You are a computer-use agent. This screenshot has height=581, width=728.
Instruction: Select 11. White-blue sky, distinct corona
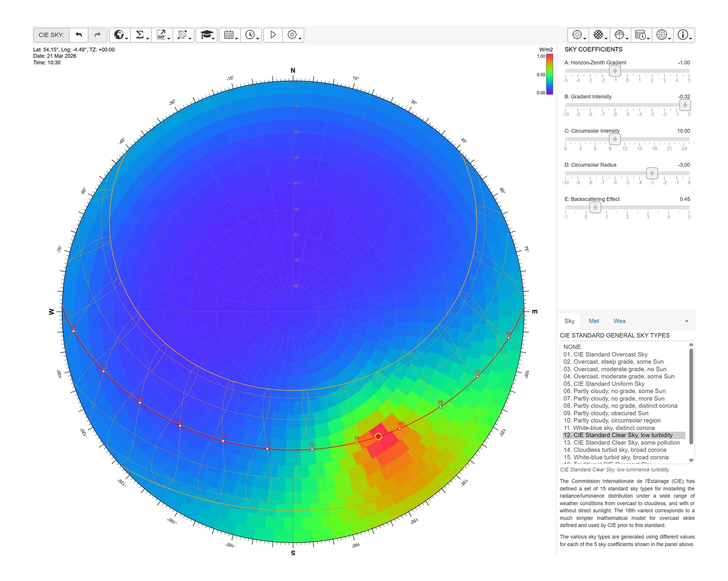click(x=624, y=428)
